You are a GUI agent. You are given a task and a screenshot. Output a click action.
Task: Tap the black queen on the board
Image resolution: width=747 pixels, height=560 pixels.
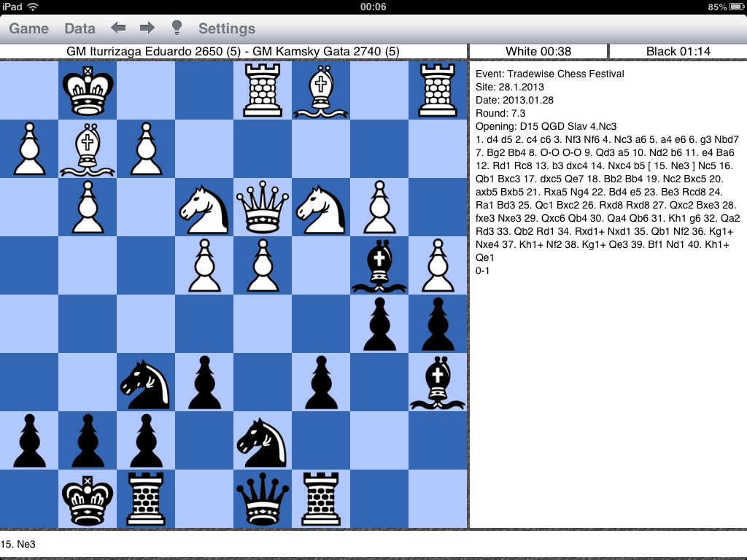tap(263, 499)
